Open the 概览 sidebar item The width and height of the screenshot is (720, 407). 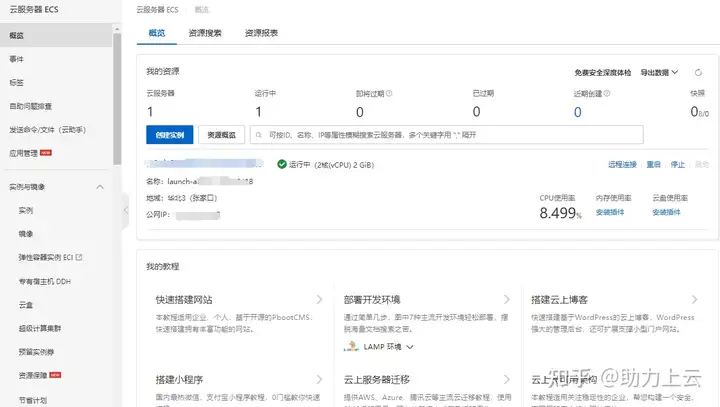coord(56,35)
